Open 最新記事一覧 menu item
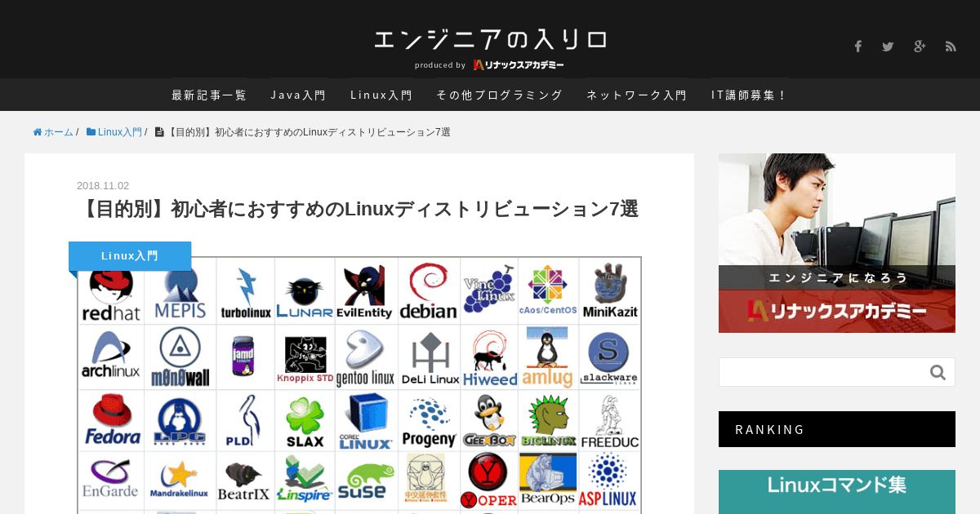 (x=209, y=95)
